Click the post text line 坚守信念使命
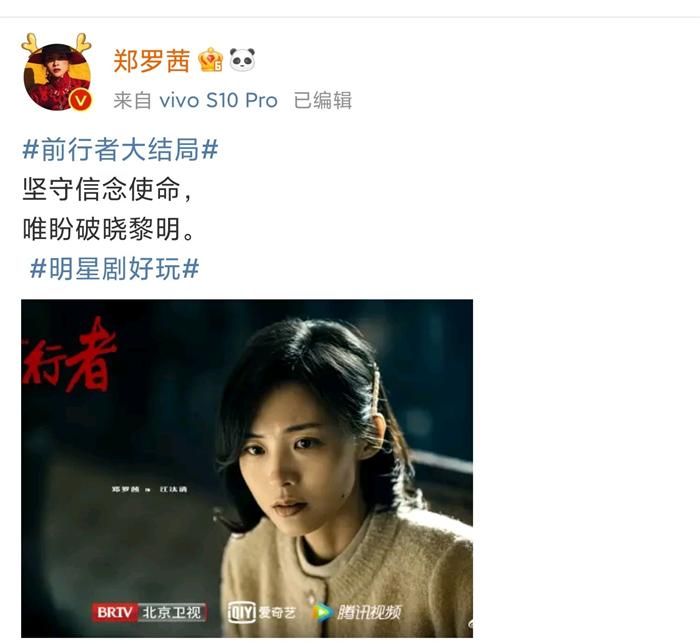The width and height of the screenshot is (700, 643). coord(107,189)
